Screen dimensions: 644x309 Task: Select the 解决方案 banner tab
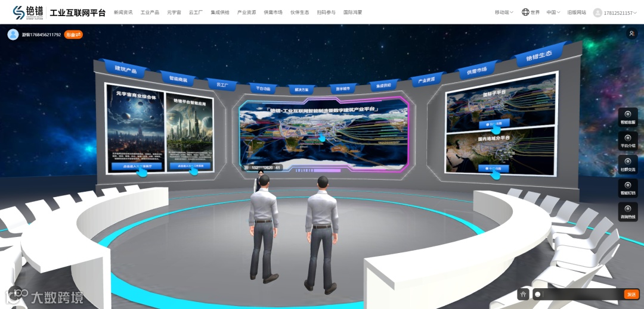click(302, 89)
